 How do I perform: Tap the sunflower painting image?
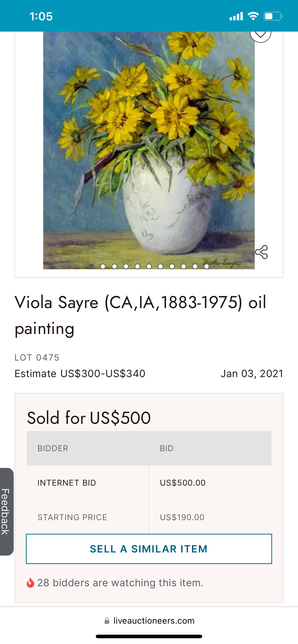149,150
